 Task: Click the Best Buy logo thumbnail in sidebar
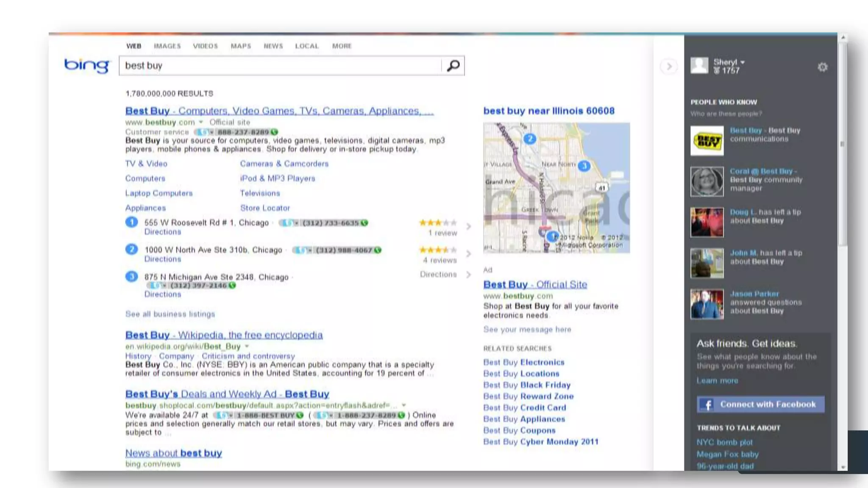click(707, 141)
